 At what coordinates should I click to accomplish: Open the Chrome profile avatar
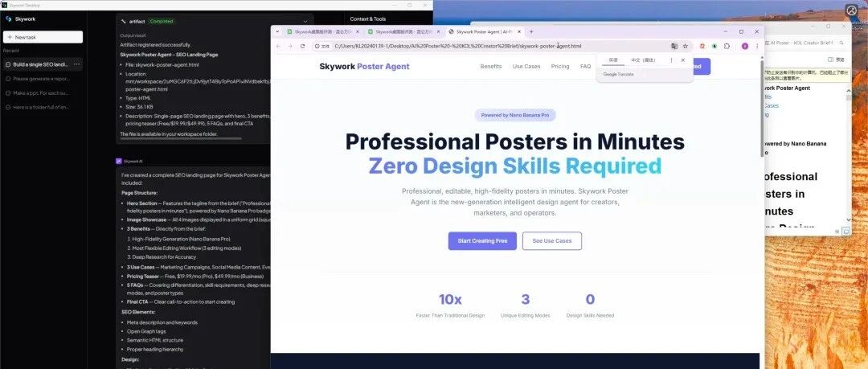coord(744,46)
